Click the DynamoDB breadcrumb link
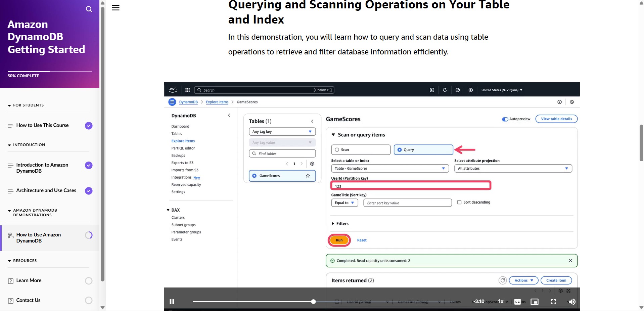Image resolution: width=644 pixels, height=311 pixels. point(188,102)
